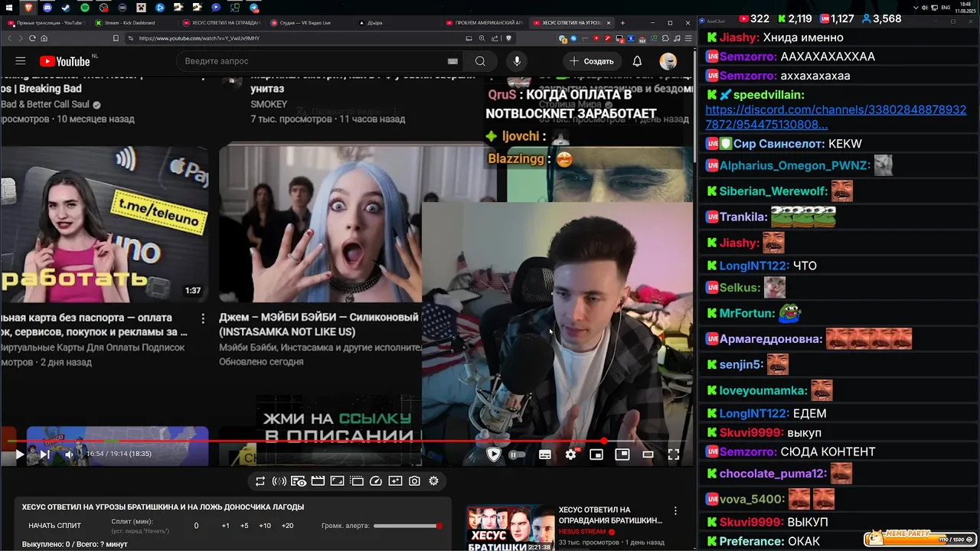Open ХЕСУС БРАТИШКИН recommended video thumbnail

[x=511, y=528]
